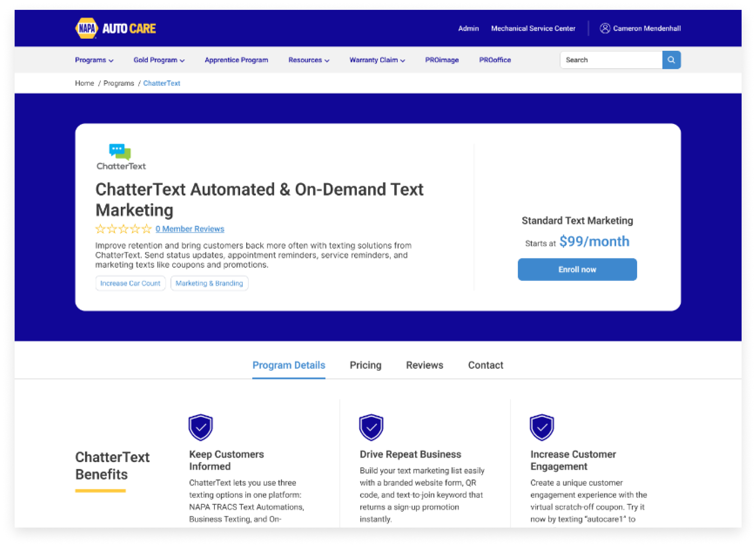Viewport: 756px width, 547px height.
Task: Click the ChatterText Benefits heading
Action: pyautogui.click(x=112, y=465)
